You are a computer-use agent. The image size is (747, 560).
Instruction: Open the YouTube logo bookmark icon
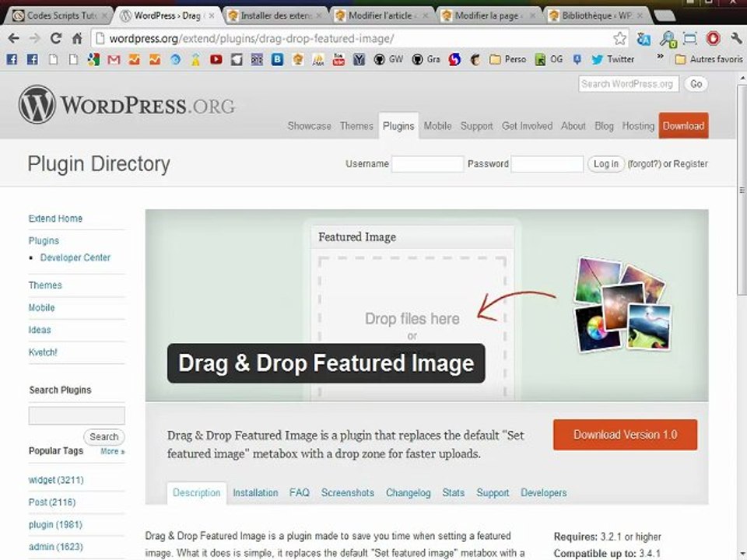(338, 59)
